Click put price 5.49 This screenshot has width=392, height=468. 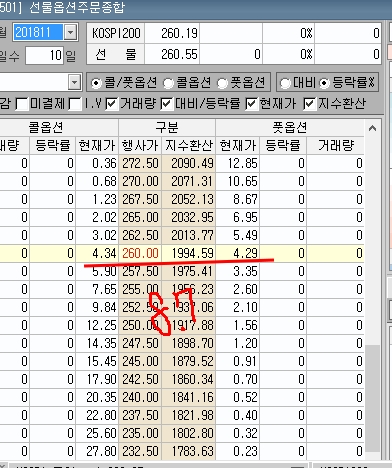click(x=238, y=235)
